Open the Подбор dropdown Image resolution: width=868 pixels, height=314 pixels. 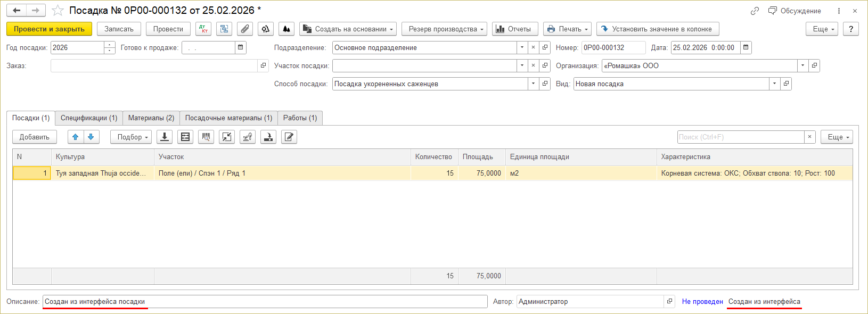(131, 137)
